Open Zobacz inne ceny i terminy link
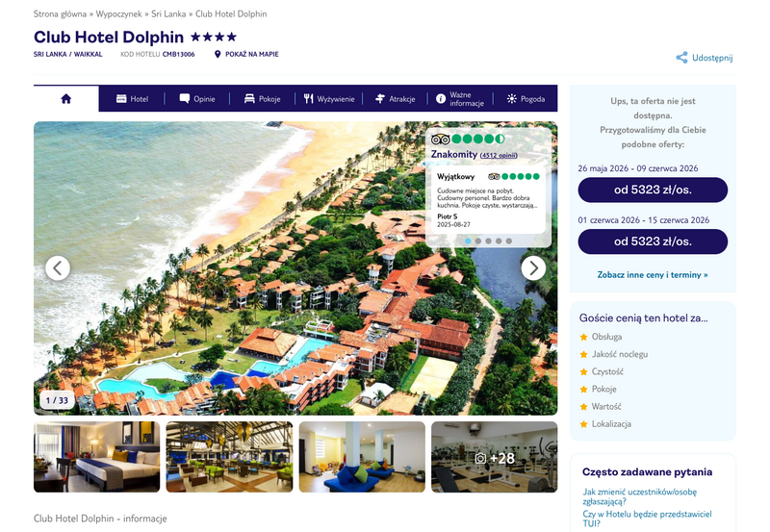Screen dimensions: 770x532 (x=653, y=275)
